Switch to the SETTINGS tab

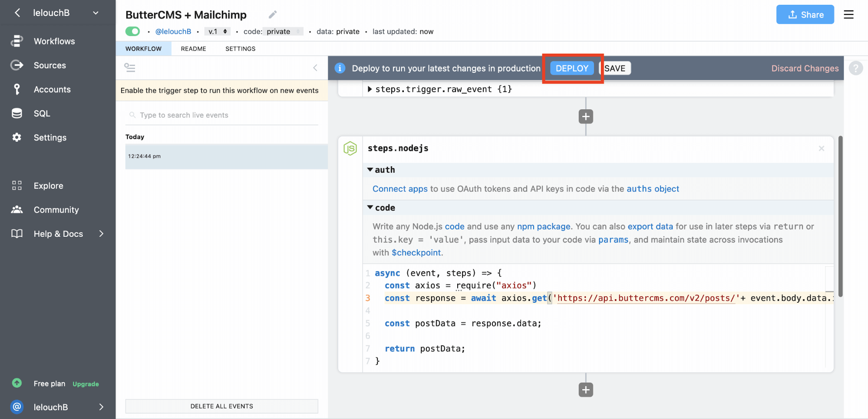click(x=240, y=49)
